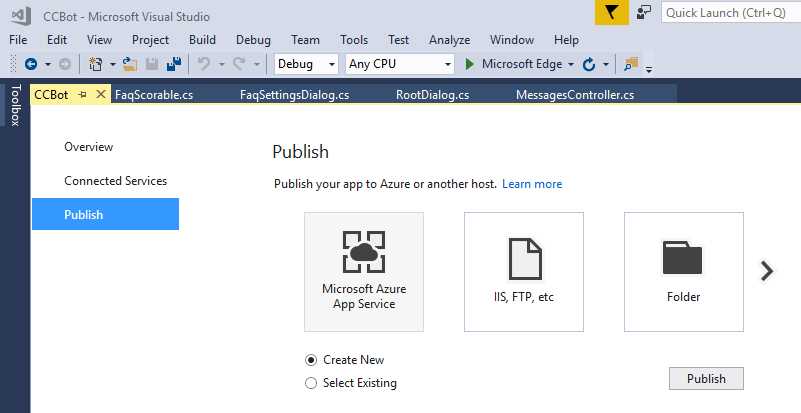Open the Analyze menu
This screenshot has width=801, height=413.
click(450, 40)
